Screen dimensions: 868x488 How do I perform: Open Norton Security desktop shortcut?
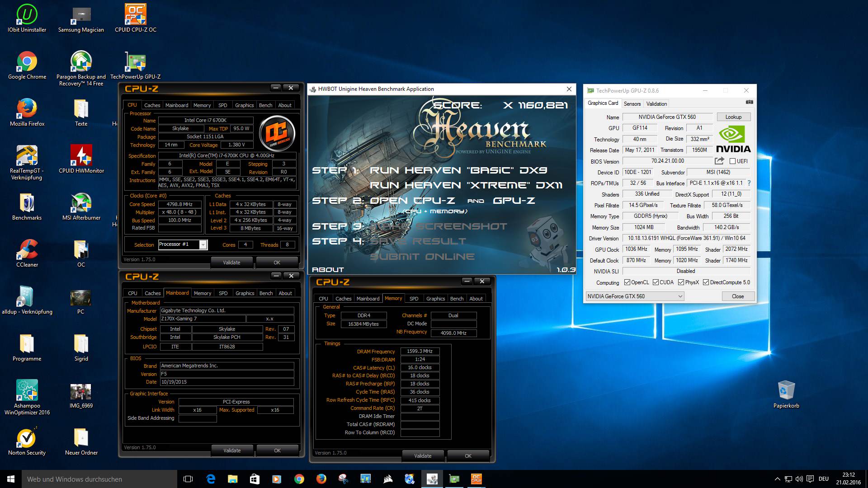click(x=27, y=441)
